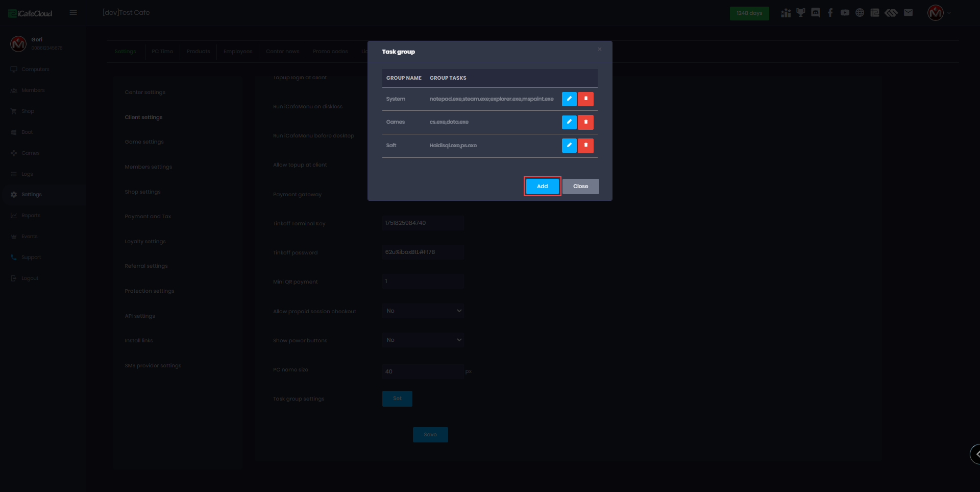
Task: Open the globe website icon
Action: pos(860,13)
